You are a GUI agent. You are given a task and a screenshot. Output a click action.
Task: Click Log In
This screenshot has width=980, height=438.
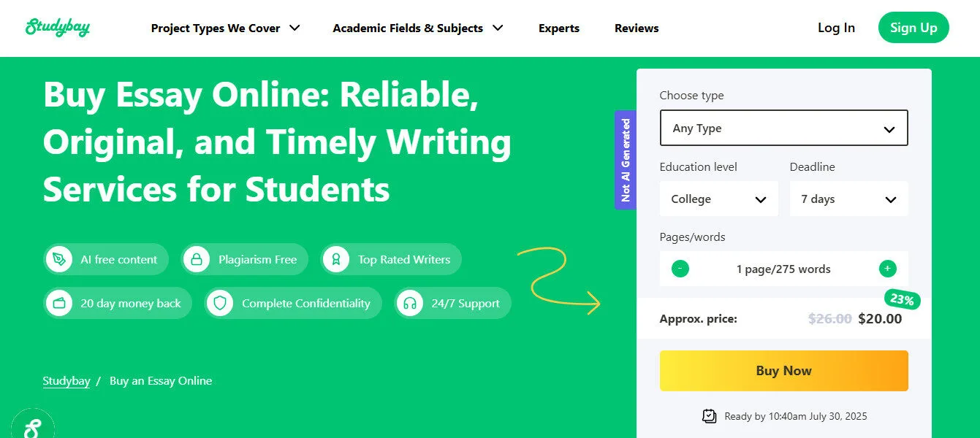(836, 28)
